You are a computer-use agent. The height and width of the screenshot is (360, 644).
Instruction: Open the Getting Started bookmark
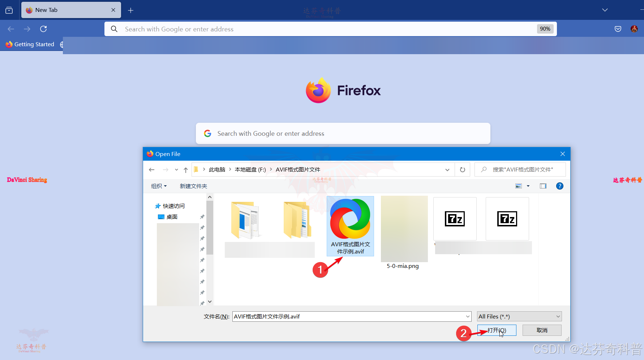(30, 44)
